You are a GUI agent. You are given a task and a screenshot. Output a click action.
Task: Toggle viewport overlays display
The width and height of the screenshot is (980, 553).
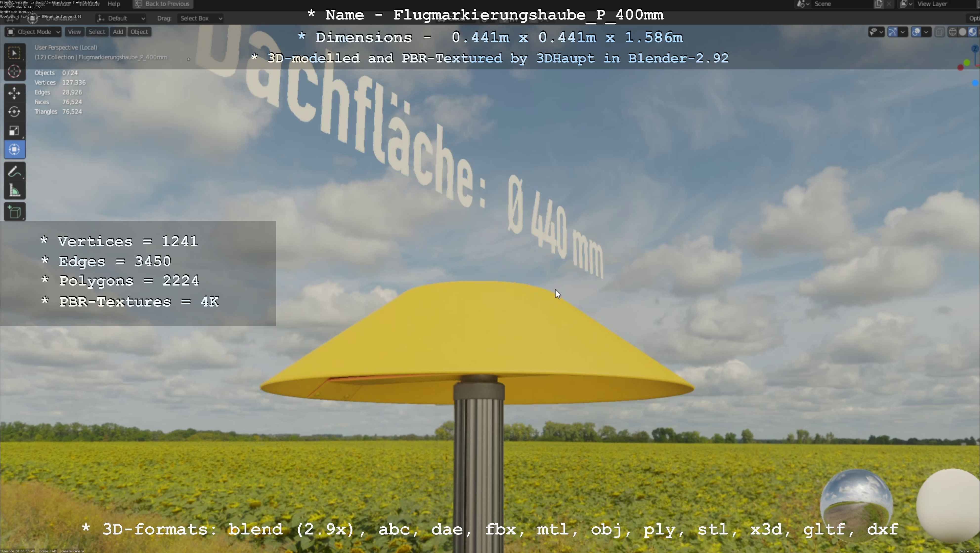916,32
